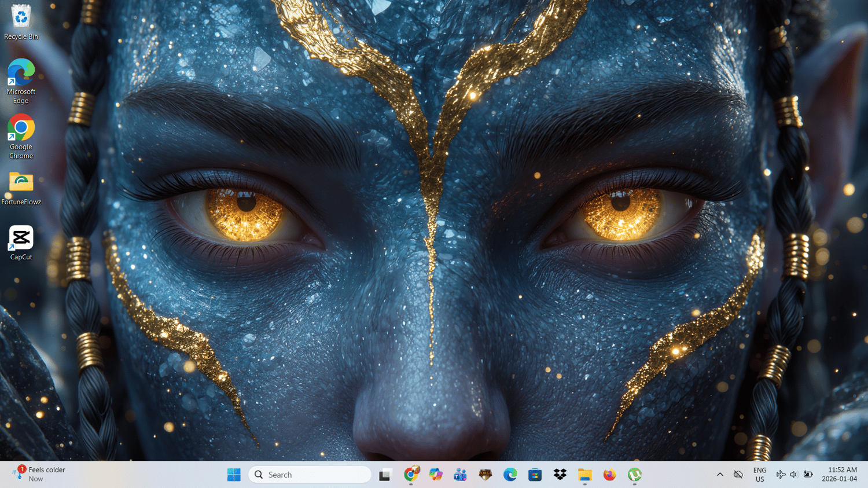Open the Windows Start menu
This screenshot has height=488, width=868.
tap(234, 475)
